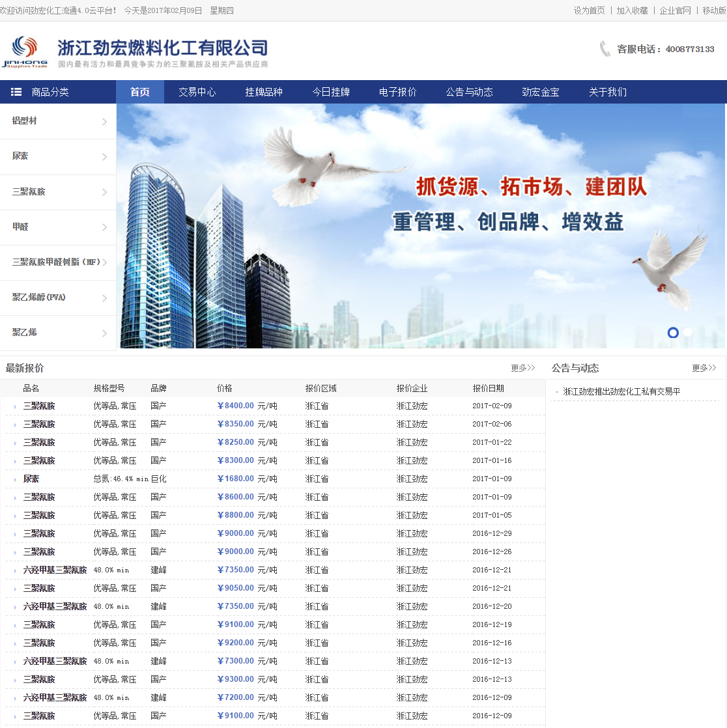Image resolution: width=727 pixels, height=728 pixels.
Task: Expand the 三聚氰胺 category arrow
Action: [104, 192]
